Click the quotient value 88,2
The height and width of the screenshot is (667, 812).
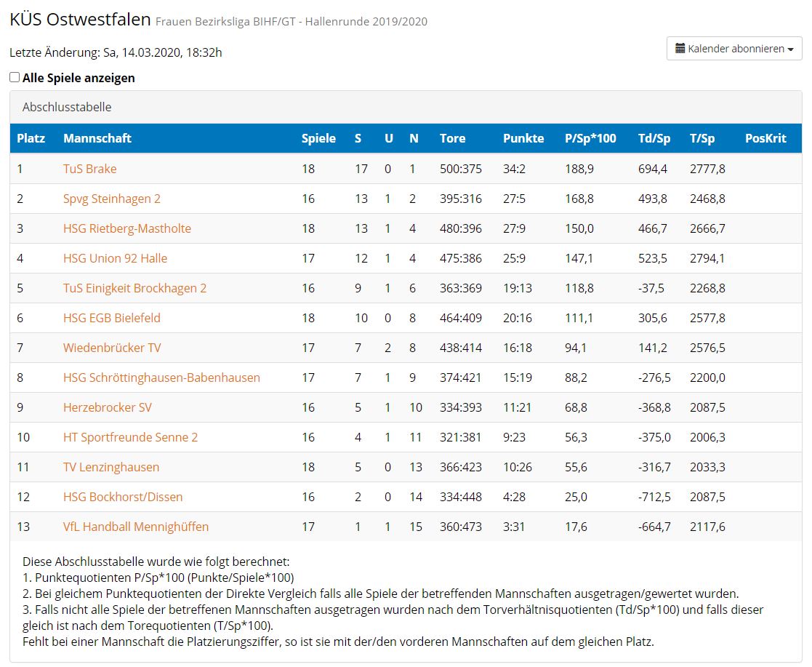[576, 378]
